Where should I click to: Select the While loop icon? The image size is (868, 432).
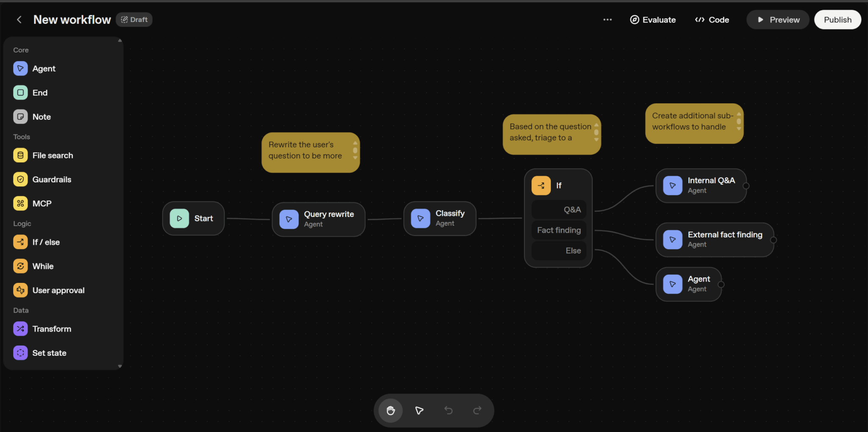click(20, 266)
